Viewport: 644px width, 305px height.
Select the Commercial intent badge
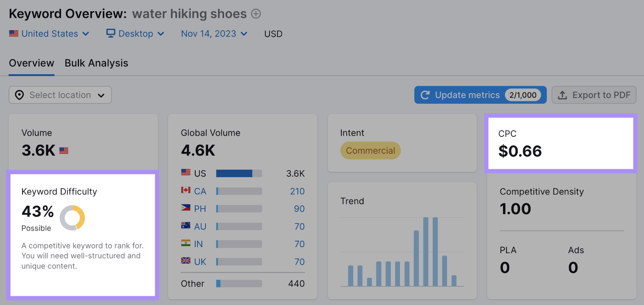coord(370,150)
